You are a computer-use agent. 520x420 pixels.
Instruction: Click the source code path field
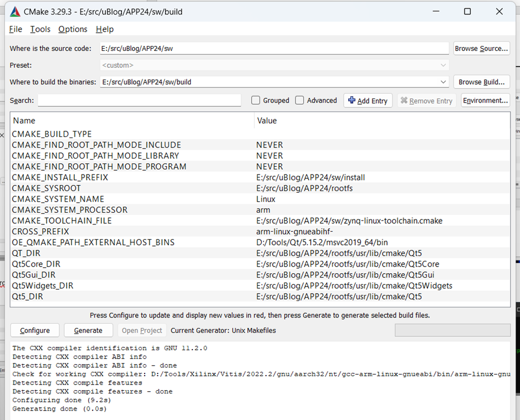pos(274,48)
